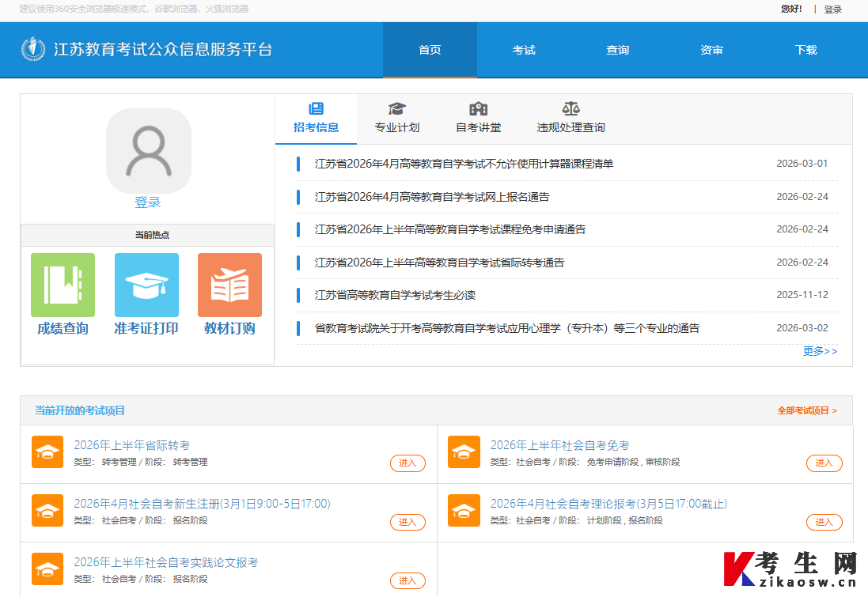The height and width of the screenshot is (597, 868).
Task: Open the 违规处理查询 tab
Action: coord(570,119)
